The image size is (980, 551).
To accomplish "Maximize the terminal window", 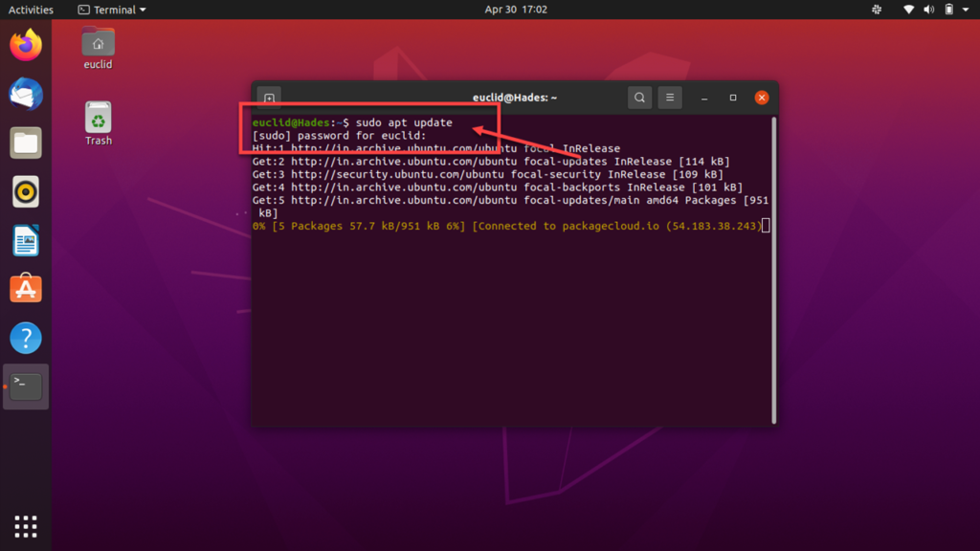I will [x=733, y=98].
